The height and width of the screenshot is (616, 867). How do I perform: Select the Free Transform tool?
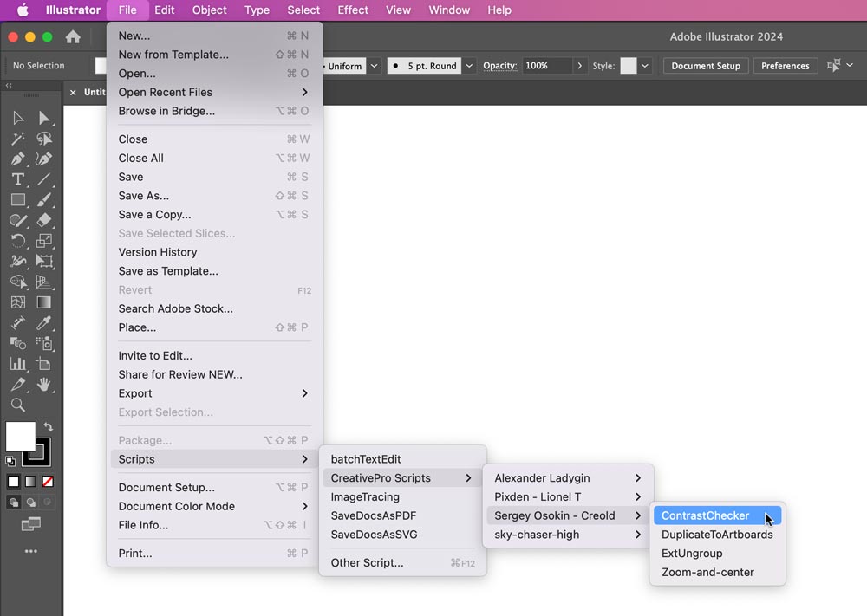[x=43, y=262]
